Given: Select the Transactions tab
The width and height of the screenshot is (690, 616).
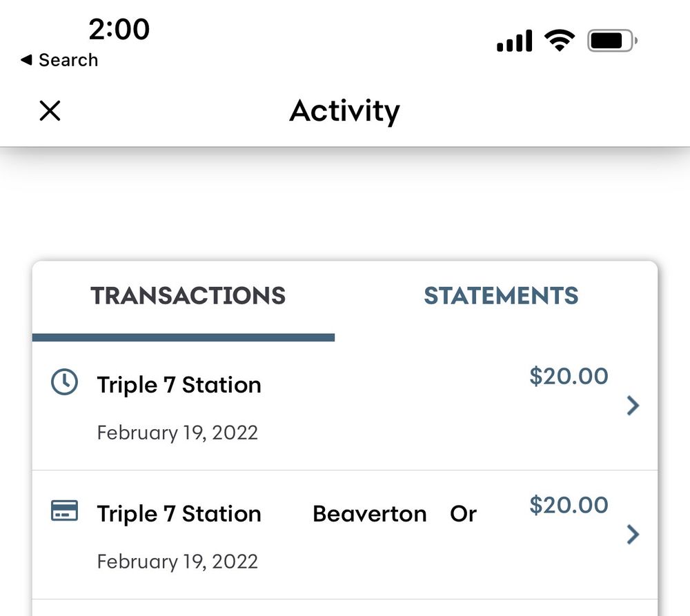Looking at the screenshot, I should pyautogui.click(x=188, y=296).
